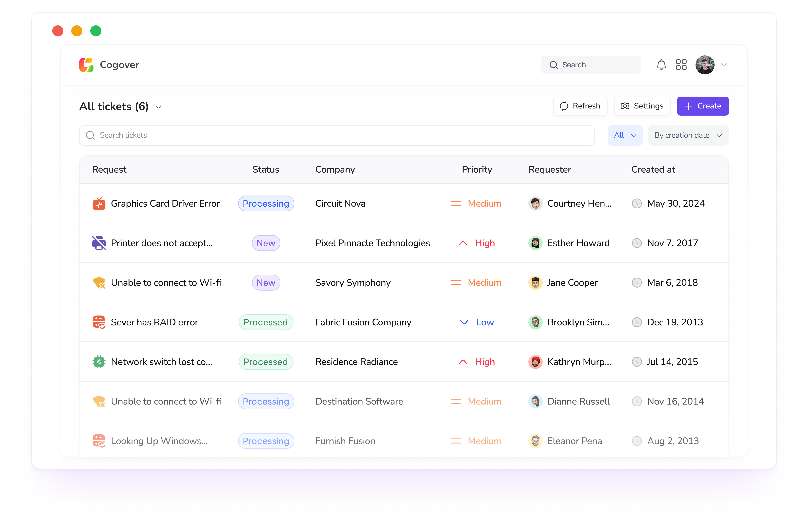Click the Request column header
Image resolution: width=808 pixels, height=532 pixels.
tap(109, 169)
